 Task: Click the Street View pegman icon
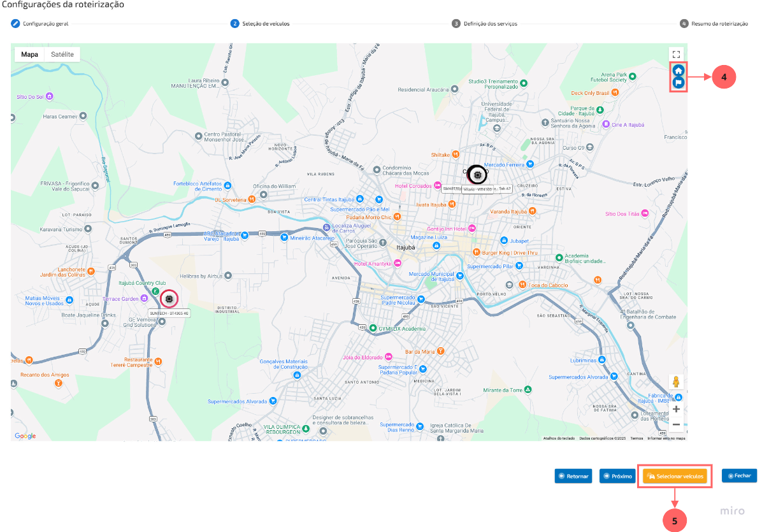pos(676,382)
